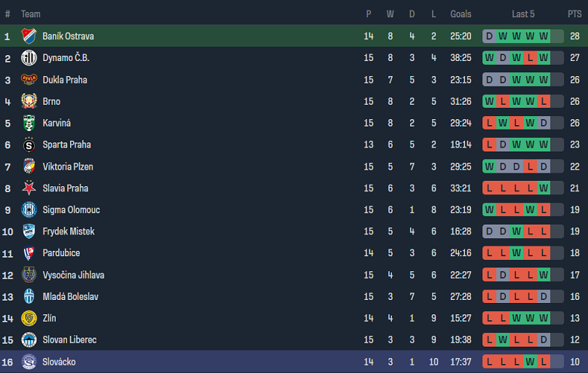This screenshot has height=373, width=588.
Task: Click the Slovácko club crest
Action: [29, 362]
